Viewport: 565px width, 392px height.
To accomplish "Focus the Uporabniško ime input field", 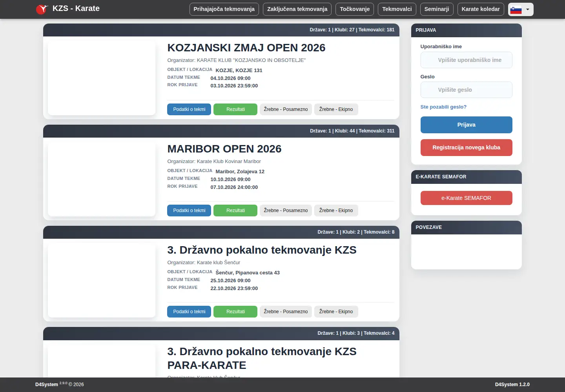I will pyautogui.click(x=466, y=60).
